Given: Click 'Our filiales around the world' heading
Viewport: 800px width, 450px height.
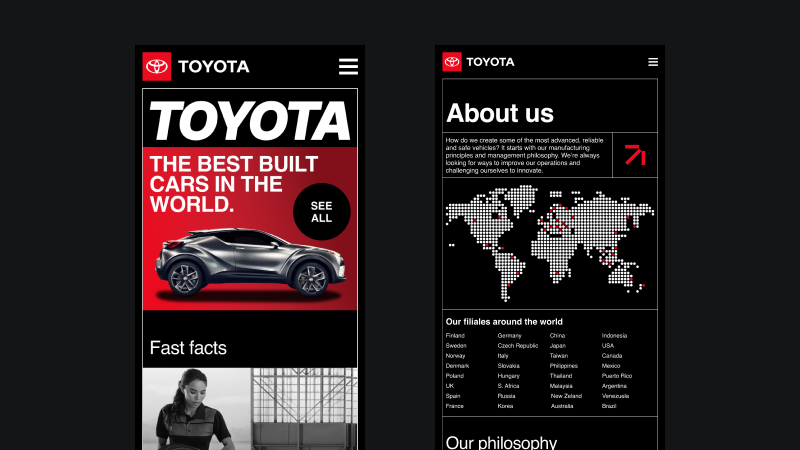Looking at the screenshot, I should tap(504, 322).
